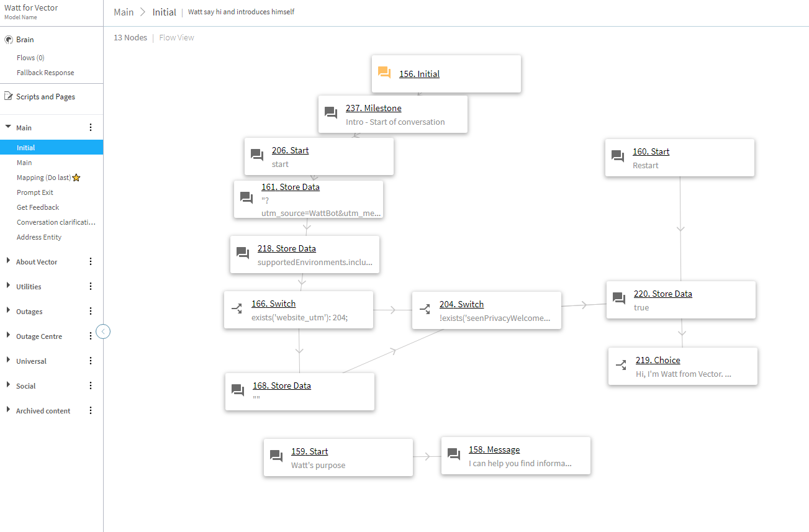Open the 160. Start node link

pos(651,151)
